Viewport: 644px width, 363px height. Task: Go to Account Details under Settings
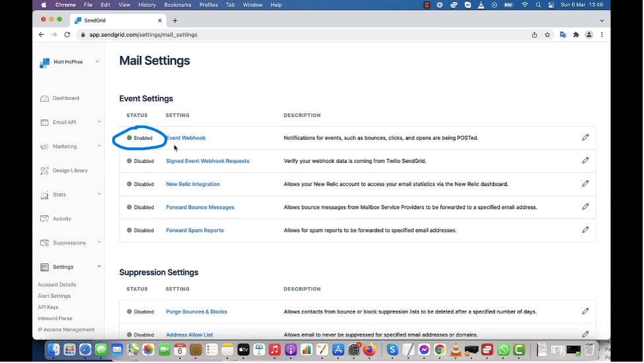(57, 284)
